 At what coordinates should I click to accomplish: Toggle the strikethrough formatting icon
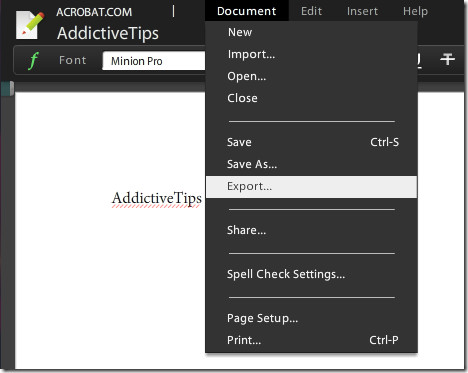(447, 59)
